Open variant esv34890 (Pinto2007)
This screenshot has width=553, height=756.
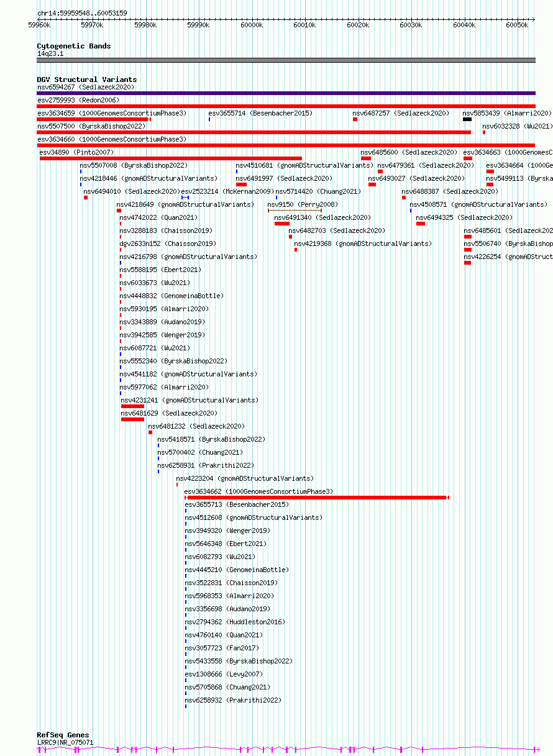tap(76, 152)
